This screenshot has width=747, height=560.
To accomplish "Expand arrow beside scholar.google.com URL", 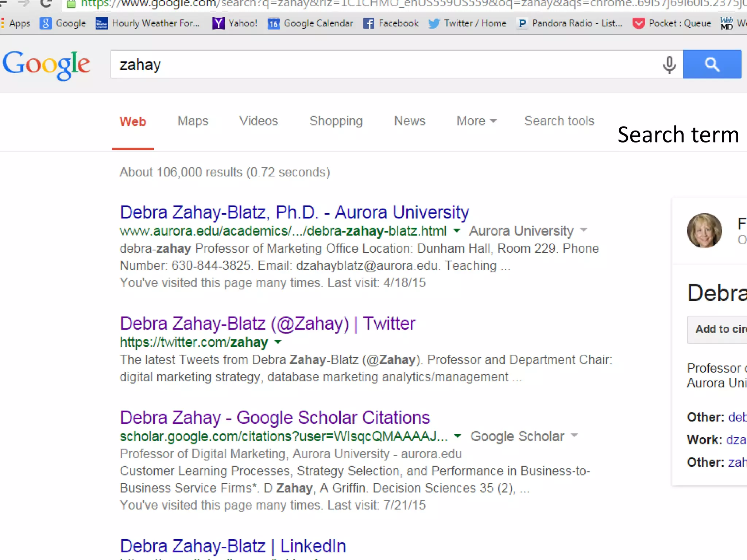I will pyautogui.click(x=457, y=436).
